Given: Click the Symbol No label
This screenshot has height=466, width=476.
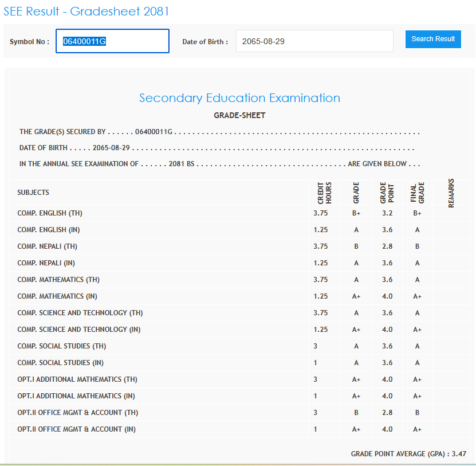Looking at the screenshot, I should (x=29, y=42).
